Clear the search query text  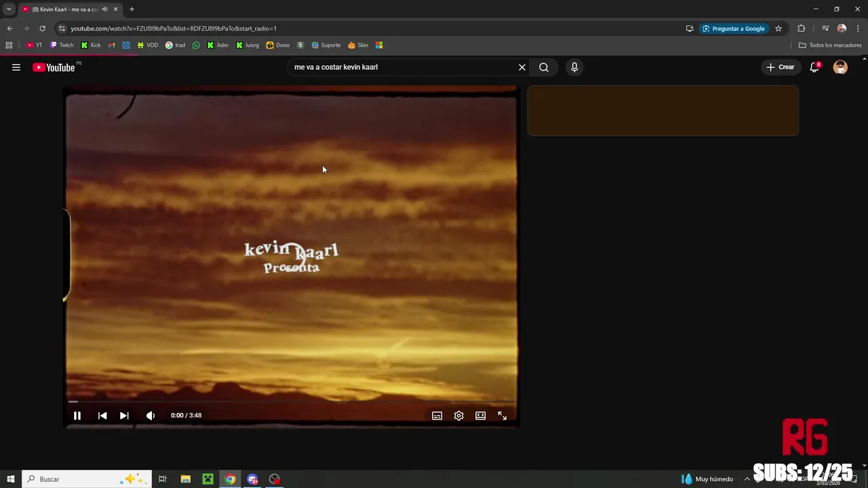tap(522, 67)
